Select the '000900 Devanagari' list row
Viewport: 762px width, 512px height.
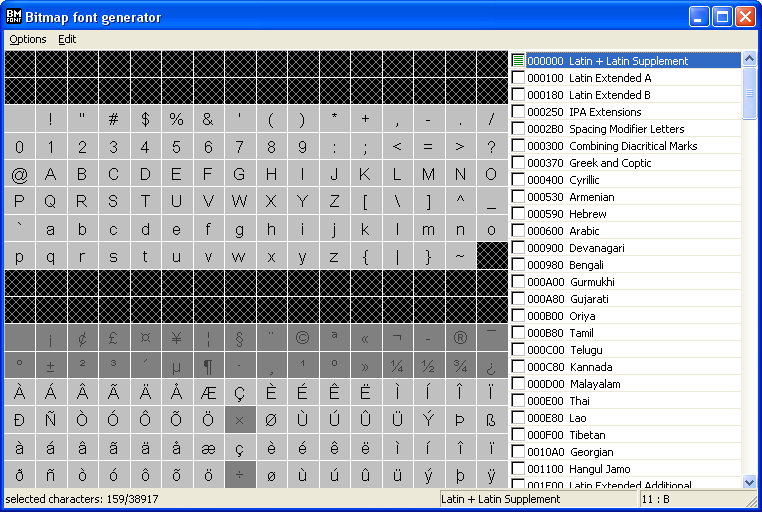coord(626,248)
